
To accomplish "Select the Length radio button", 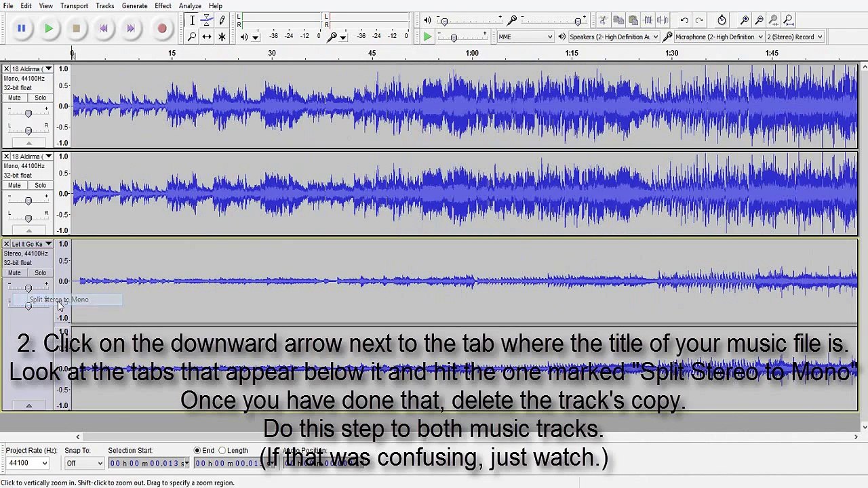I will 222,450.
